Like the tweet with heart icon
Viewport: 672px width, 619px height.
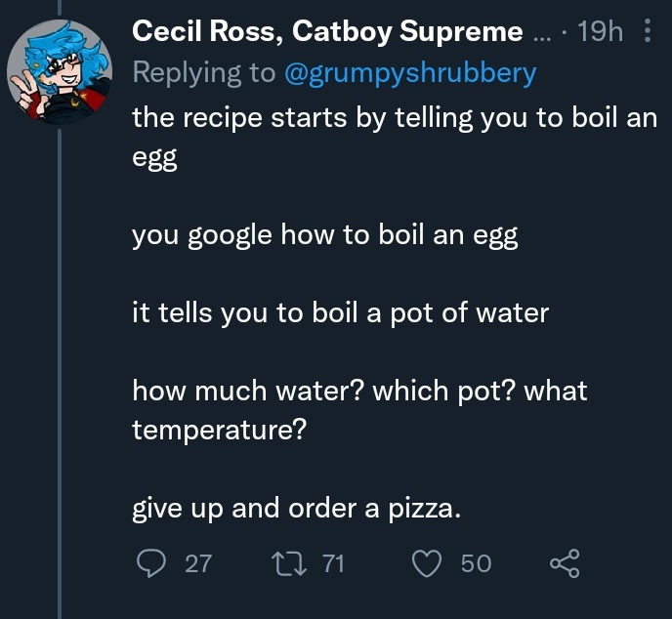(427, 563)
